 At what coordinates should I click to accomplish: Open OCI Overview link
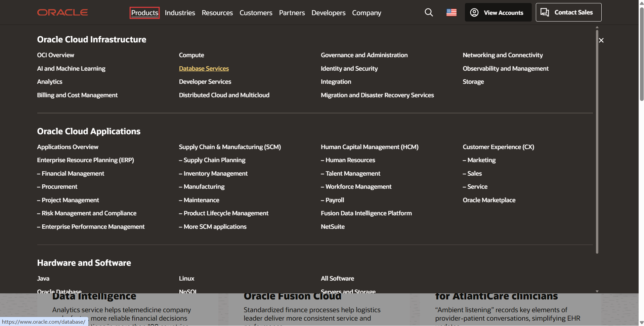pyautogui.click(x=55, y=55)
